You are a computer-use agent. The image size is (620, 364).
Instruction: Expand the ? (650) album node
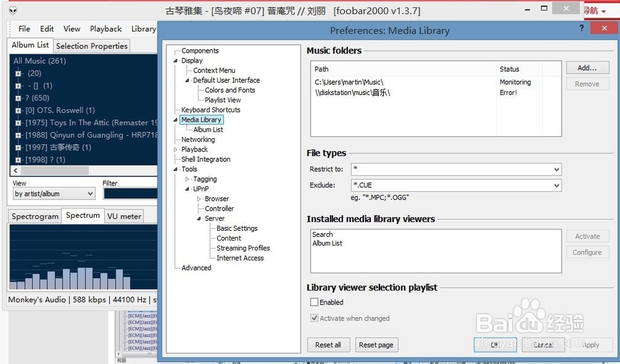click(18, 98)
